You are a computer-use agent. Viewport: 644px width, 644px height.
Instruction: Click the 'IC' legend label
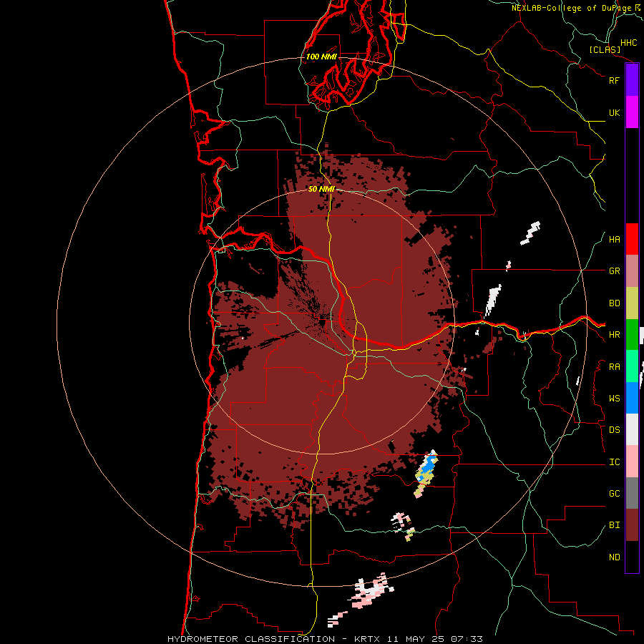[614, 462]
